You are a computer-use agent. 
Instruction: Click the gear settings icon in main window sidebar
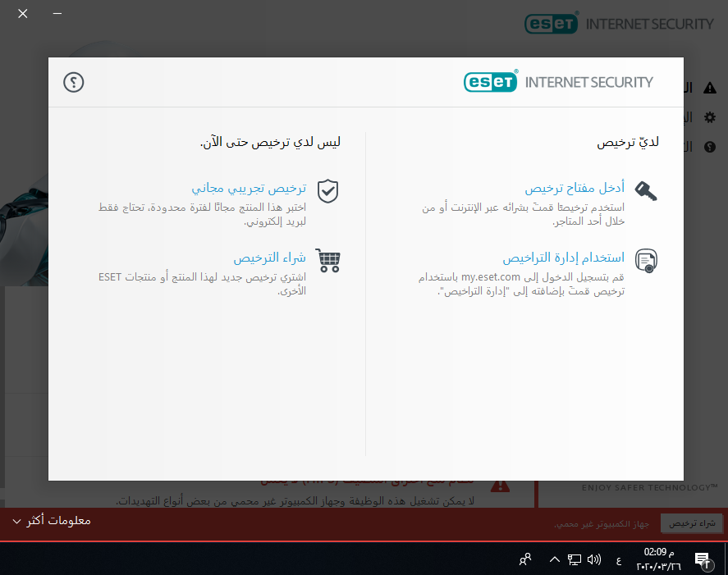coord(710,117)
